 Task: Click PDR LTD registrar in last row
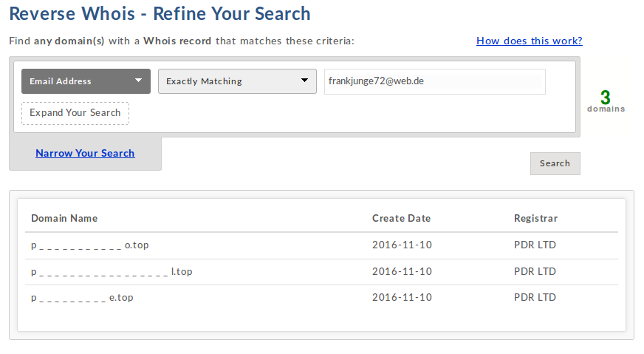[535, 297]
